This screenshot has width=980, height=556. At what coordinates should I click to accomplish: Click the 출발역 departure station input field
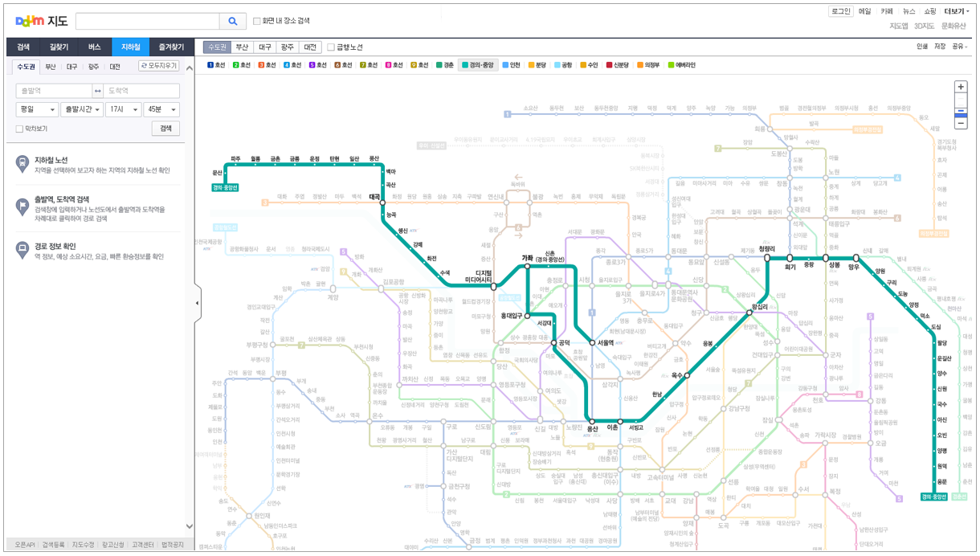tap(54, 91)
